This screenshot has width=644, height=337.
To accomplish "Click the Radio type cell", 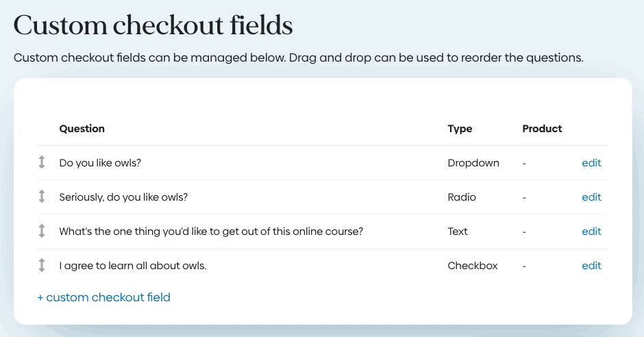I will pos(462,197).
